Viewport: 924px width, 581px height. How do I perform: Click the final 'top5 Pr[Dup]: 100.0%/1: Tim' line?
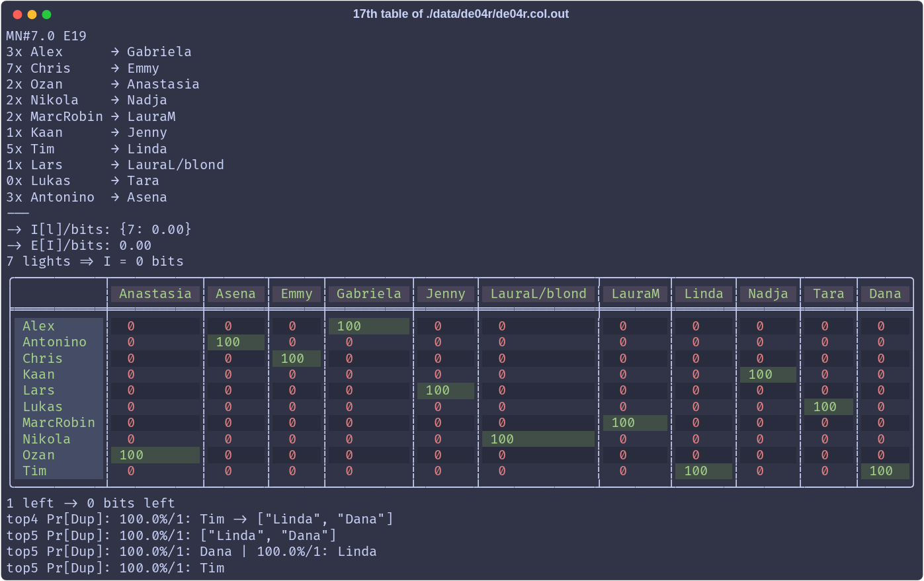tap(115, 568)
